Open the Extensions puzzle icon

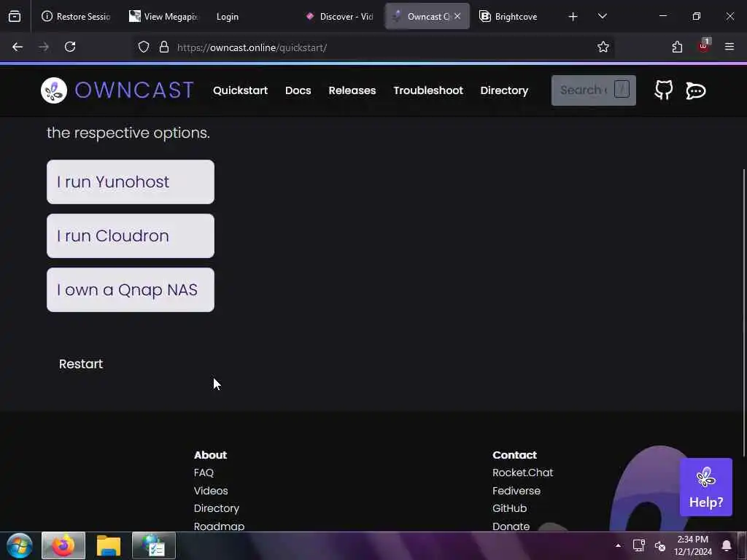pyautogui.click(x=677, y=47)
